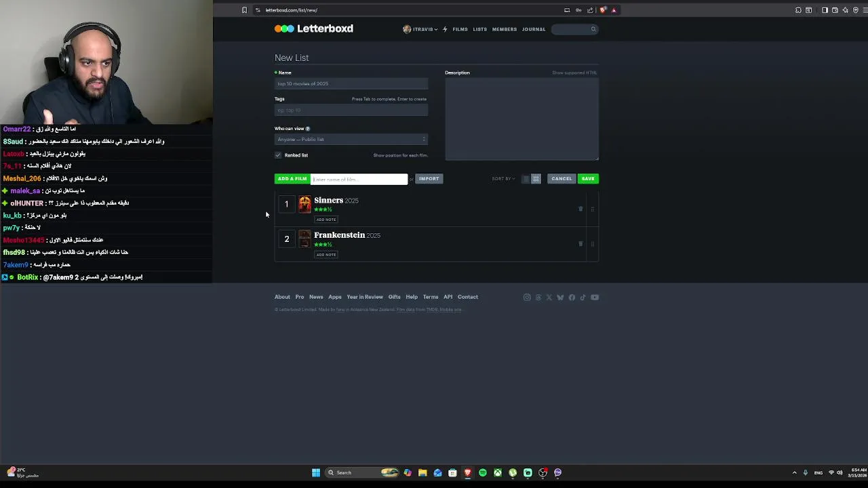Open Letterboxd X footer icon
This screenshot has height=488, width=868.
click(x=549, y=297)
